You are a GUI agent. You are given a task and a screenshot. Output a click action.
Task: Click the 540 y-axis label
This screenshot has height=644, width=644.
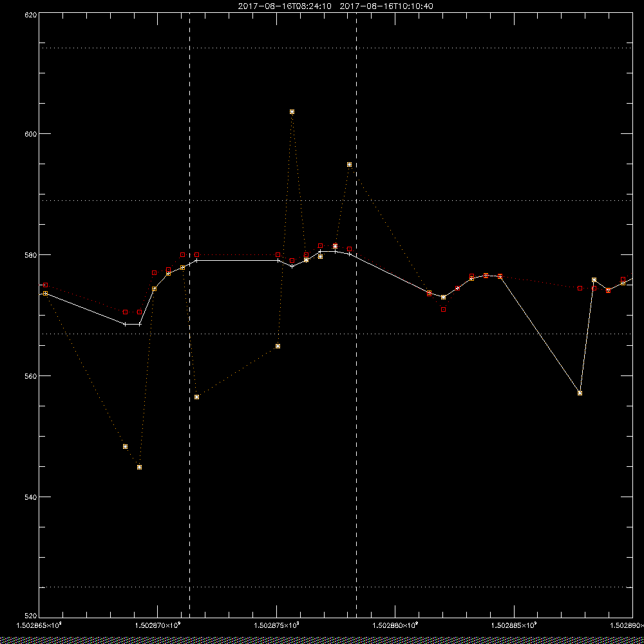[x=31, y=497]
